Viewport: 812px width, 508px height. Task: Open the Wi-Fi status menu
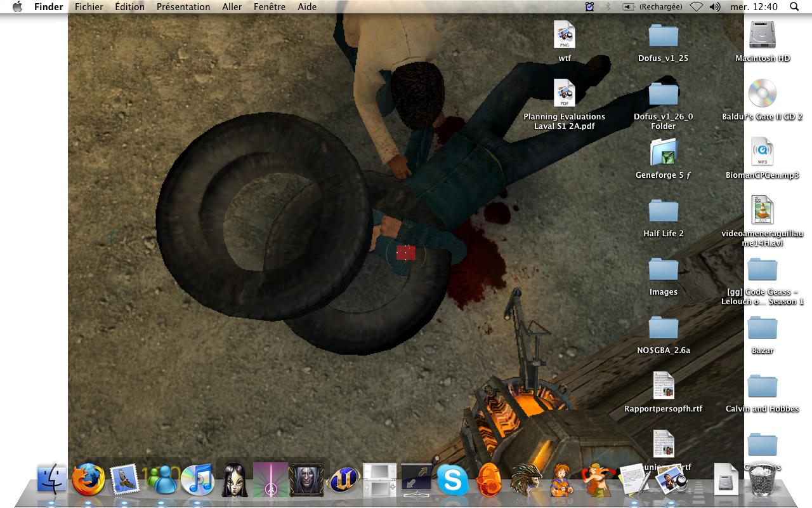click(x=697, y=7)
